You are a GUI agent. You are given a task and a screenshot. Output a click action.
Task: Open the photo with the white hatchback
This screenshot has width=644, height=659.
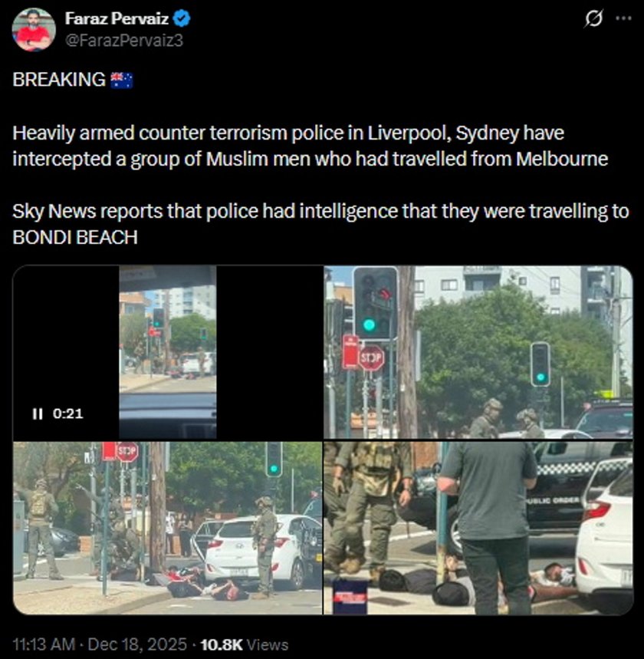168,528
